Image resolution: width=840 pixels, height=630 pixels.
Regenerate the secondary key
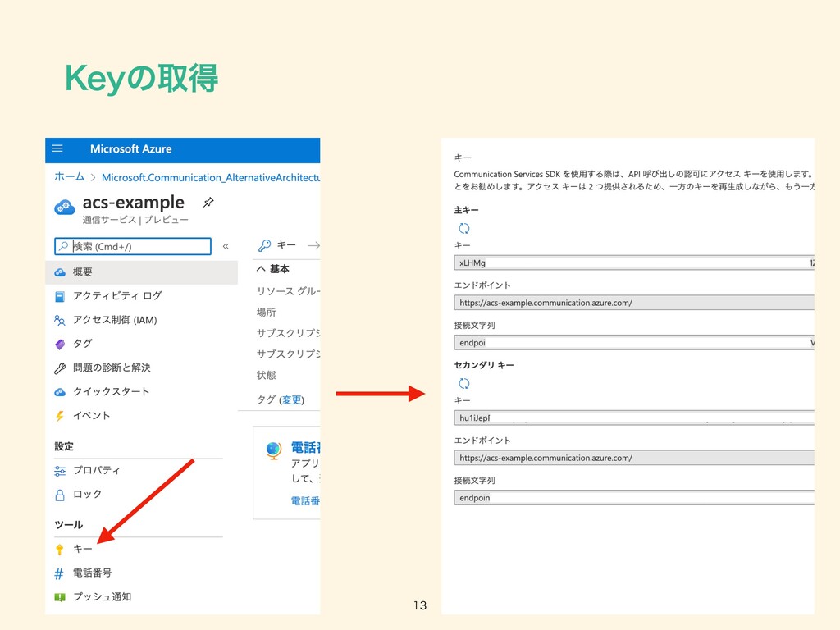tap(464, 384)
